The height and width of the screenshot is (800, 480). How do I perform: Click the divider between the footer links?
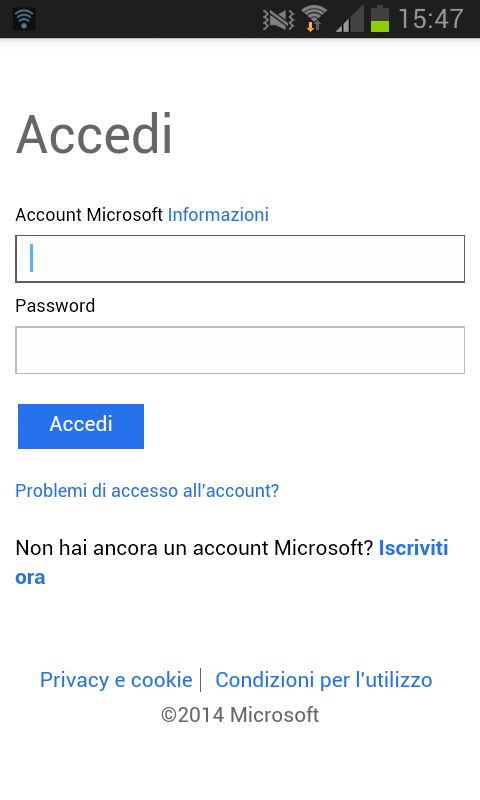pos(201,680)
